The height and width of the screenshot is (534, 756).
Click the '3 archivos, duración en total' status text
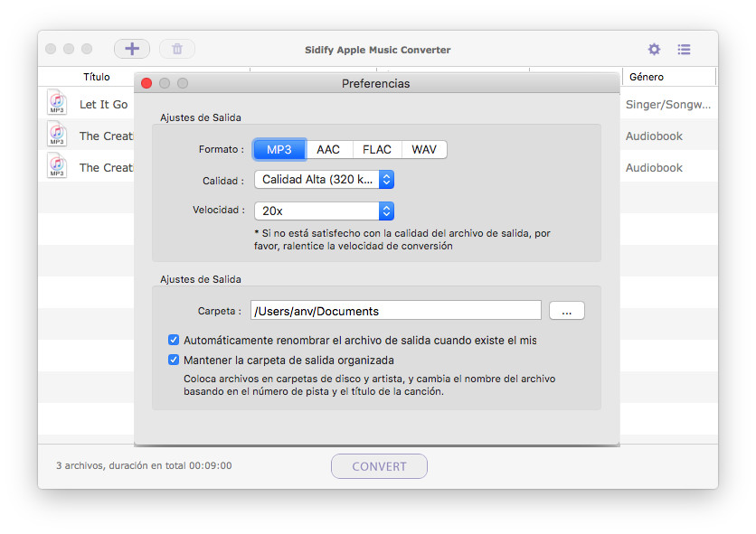144,465
